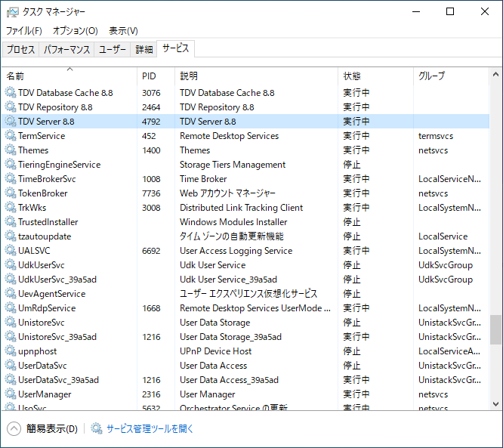Click the gear icon beside UevAgentService
This screenshot has width=503, height=448.
click(11, 294)
